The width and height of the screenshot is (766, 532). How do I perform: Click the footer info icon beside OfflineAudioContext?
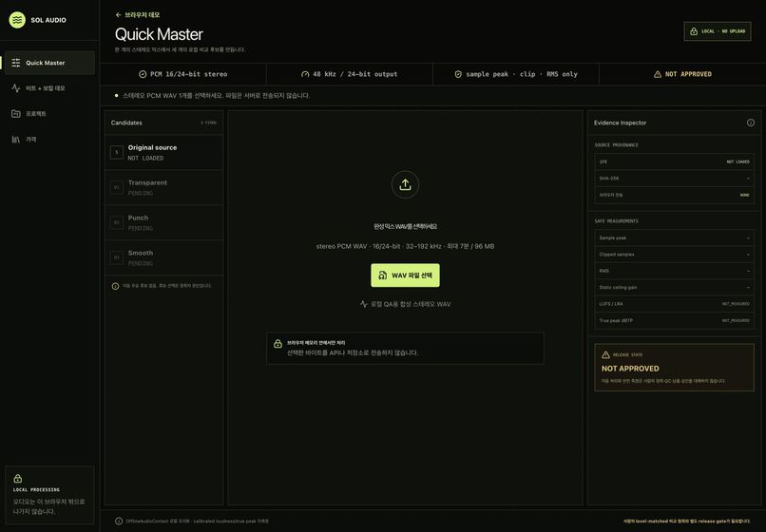(119, 522)
